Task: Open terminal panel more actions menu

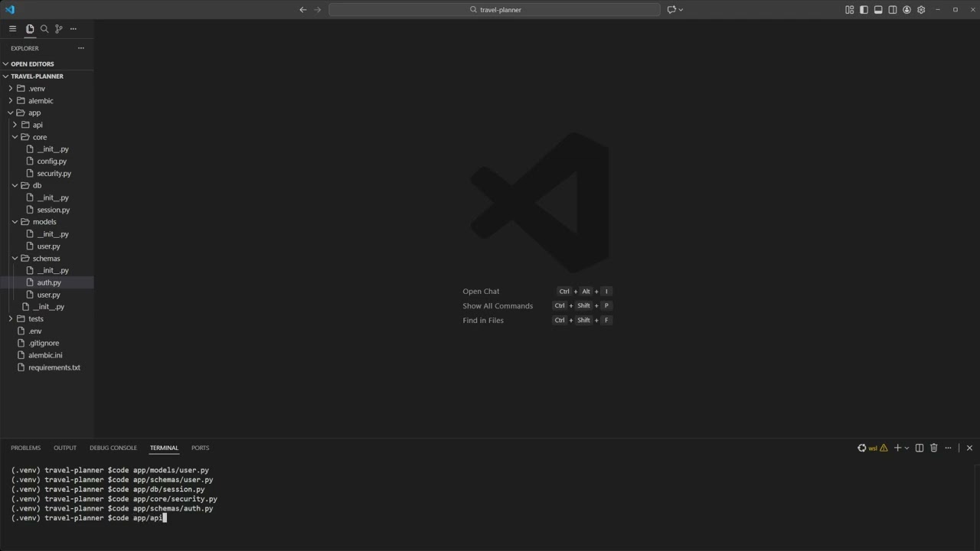Action: [x=948, y=448]
